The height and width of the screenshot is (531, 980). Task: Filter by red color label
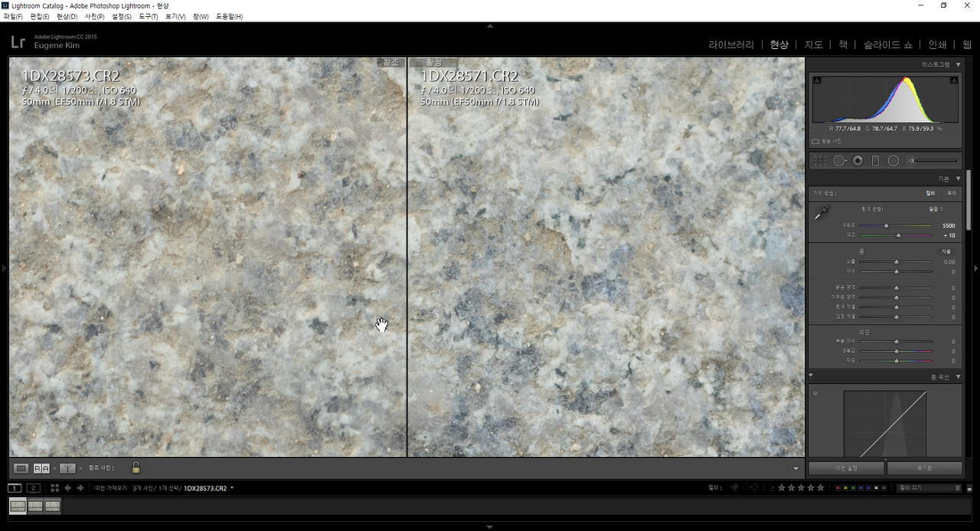(838, 488)
